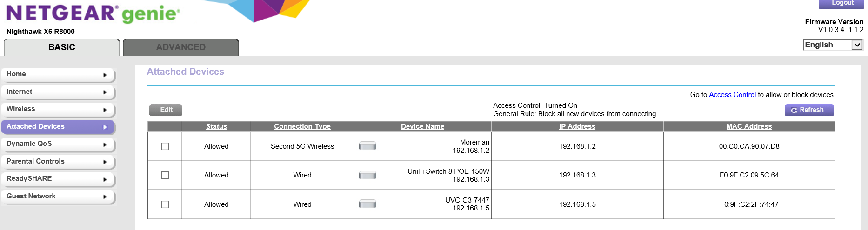Switch to the ADVANCED tab
The image size is (868, 230).
(x=181, y=47)
